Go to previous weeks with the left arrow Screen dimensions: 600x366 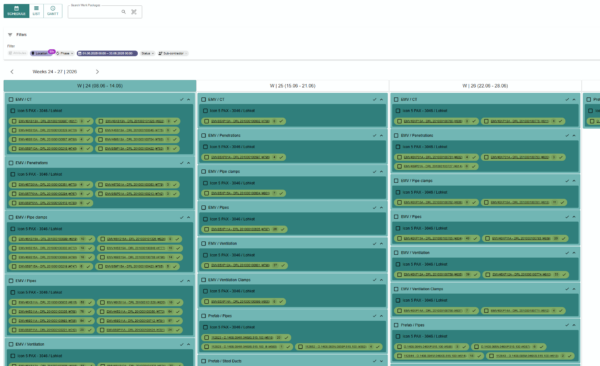(12, 72)
